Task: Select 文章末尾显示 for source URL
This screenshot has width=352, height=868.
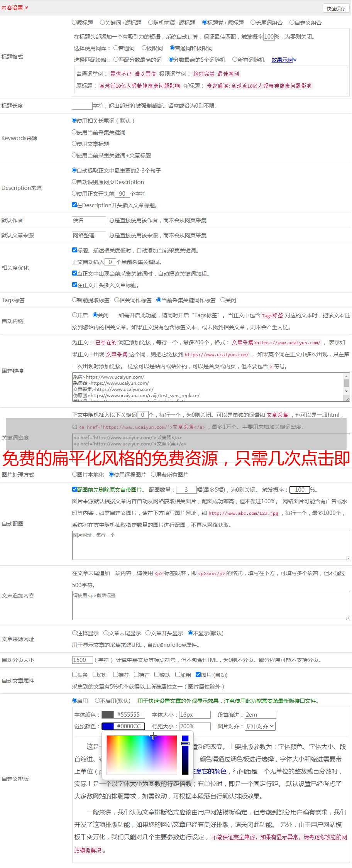Action: (x=106, y=633)
